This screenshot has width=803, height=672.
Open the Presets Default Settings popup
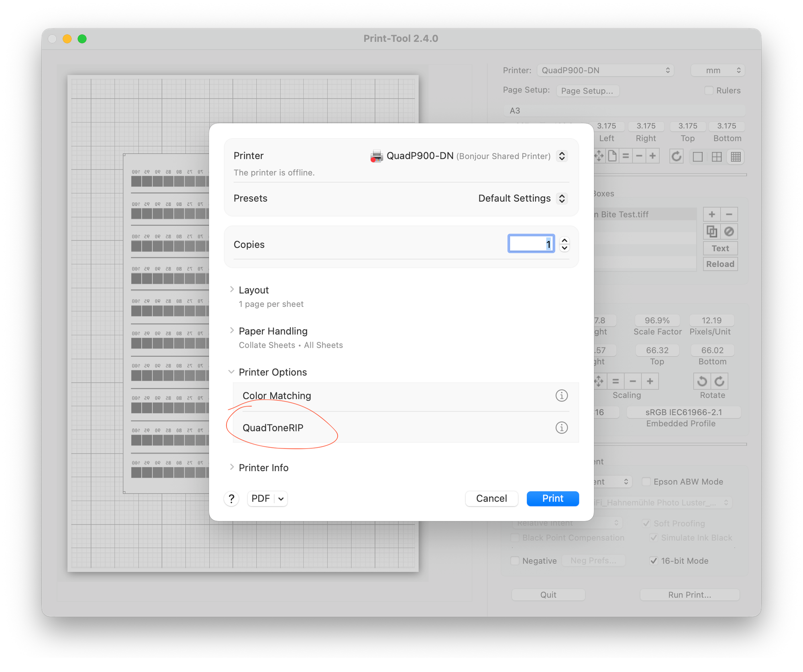click(562, 198)
